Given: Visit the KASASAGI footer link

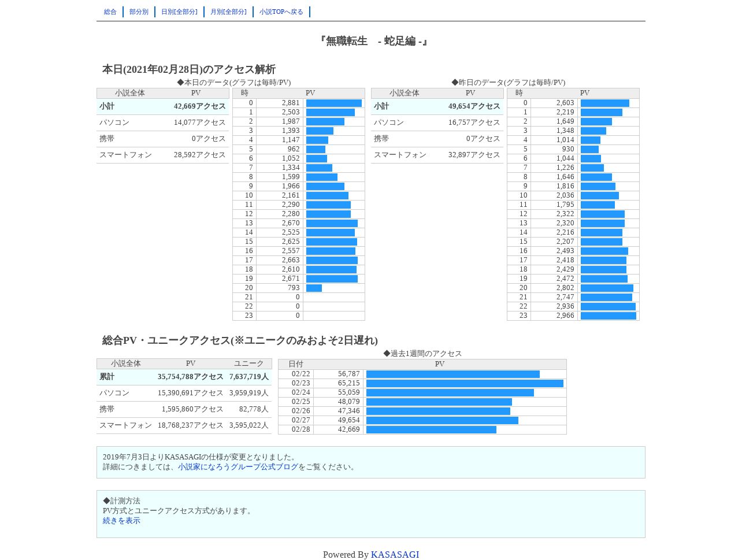Looking at the screenshot, I should (395, 555).
